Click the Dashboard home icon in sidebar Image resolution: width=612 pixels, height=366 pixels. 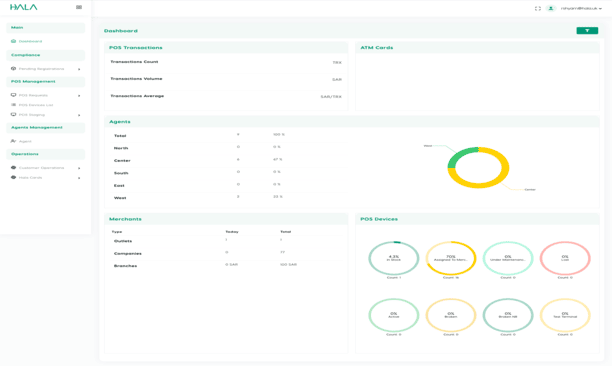point(13,41)
